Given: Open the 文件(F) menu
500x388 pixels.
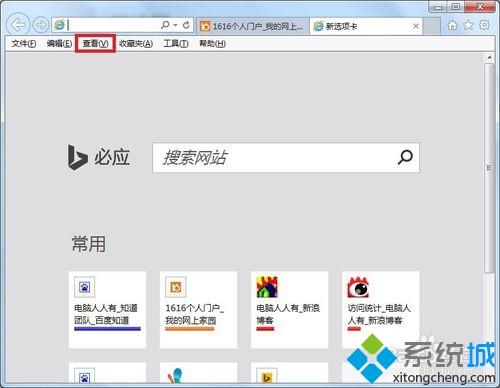Looking at the screenshot, I should click(x=24, y=44).
